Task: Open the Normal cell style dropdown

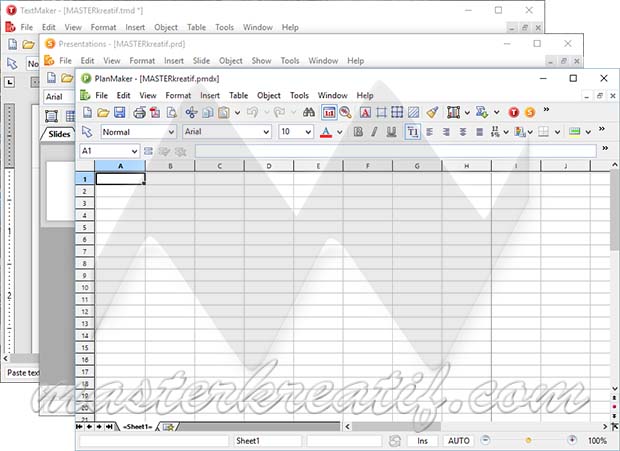Action: [x=171, y=132]
